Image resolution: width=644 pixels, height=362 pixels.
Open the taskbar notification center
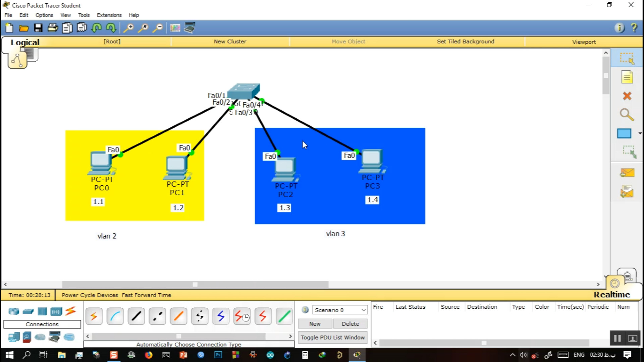point(627,355)
